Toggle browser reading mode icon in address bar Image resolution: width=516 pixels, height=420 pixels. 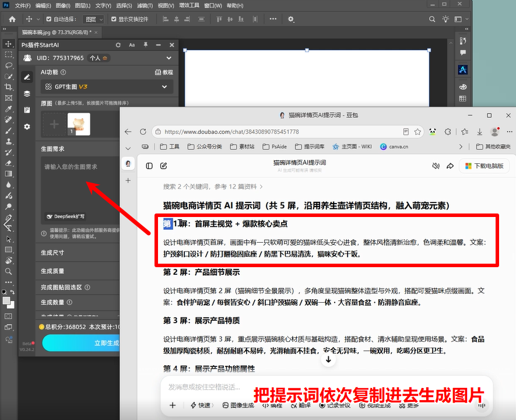pos(406,132)
